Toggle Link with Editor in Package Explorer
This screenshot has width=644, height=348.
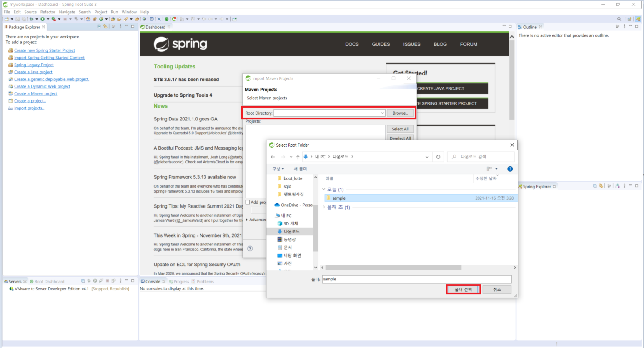pyautogui.click(x=105, y=26)
